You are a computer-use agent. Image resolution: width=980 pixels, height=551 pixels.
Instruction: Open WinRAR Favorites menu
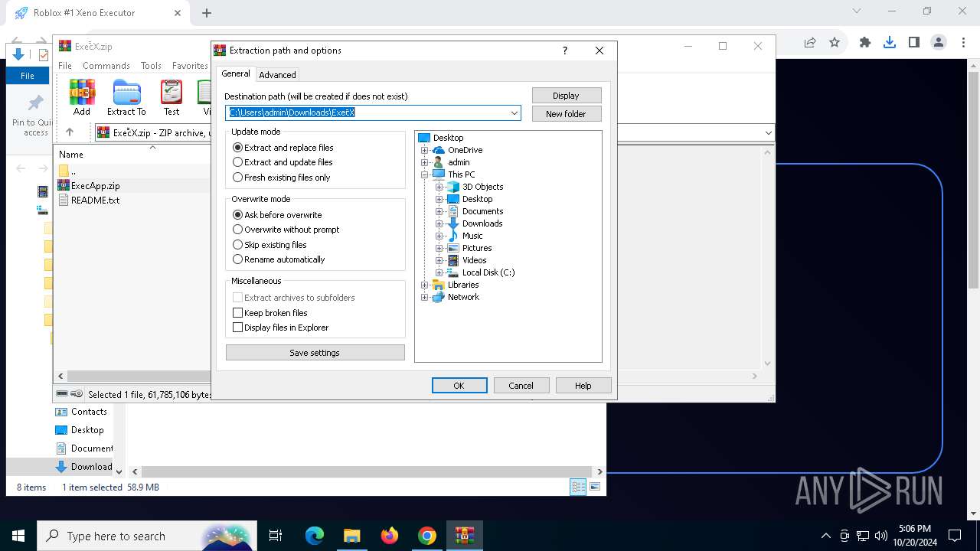190,66
